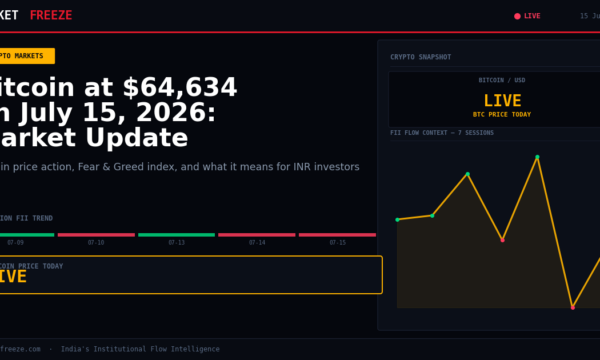Click the second green chart data point
This screenshot has width=600, height=360.
(x=432, y=216)
